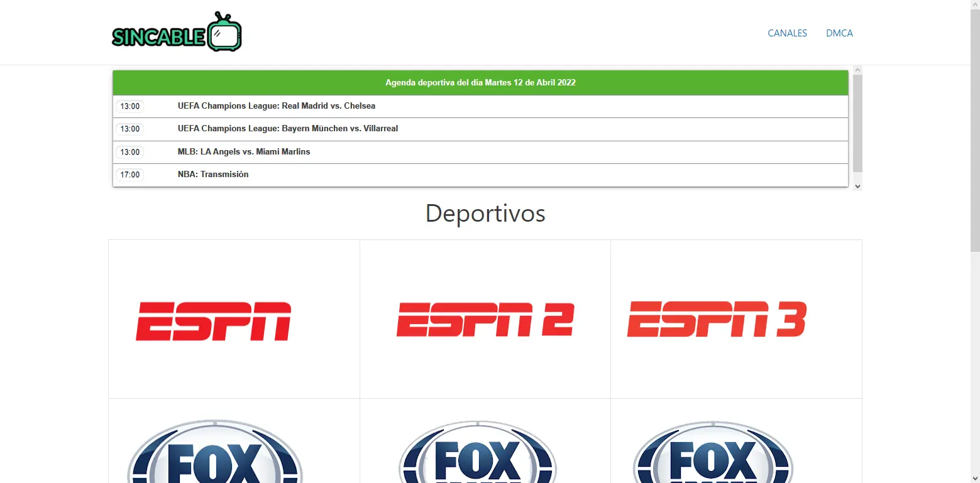
Task: Click agenda list scroll-up arrow
Action: [x=857, y=69]
